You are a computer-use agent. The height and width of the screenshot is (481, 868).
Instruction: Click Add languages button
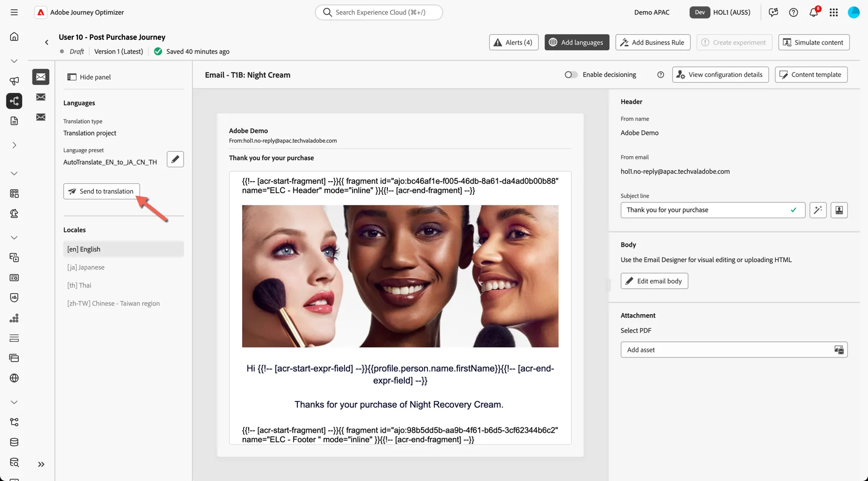(577, 42)
